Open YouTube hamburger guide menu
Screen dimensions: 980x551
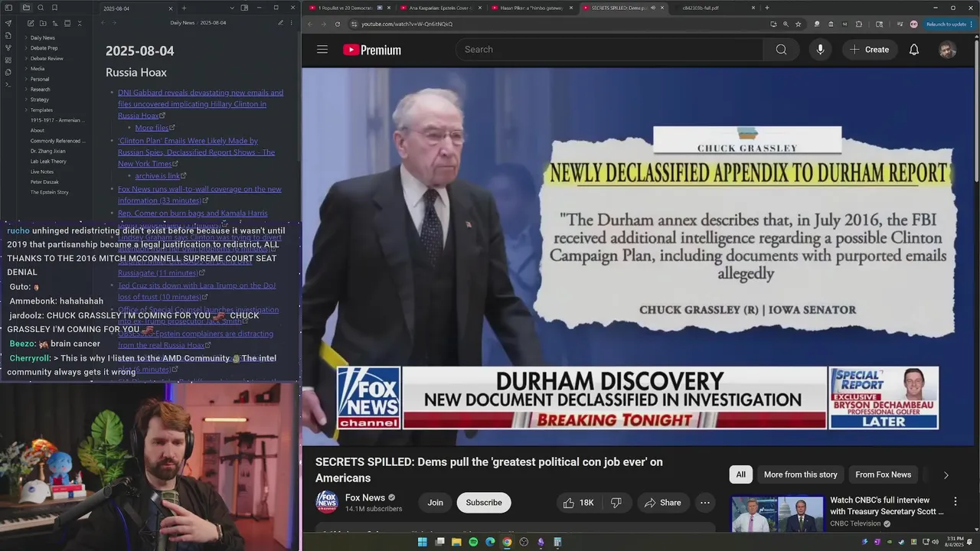pyautogui.click(x=322, y=50)
